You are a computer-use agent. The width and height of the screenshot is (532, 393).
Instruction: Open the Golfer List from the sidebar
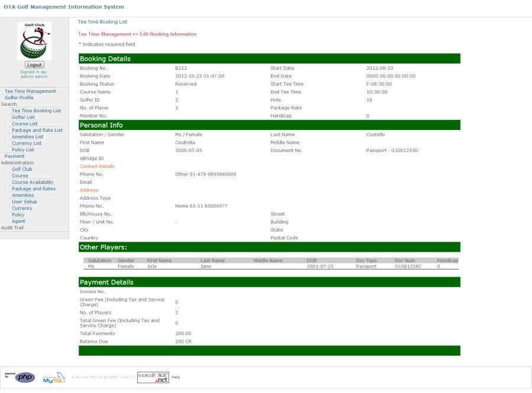pos(25,116)
